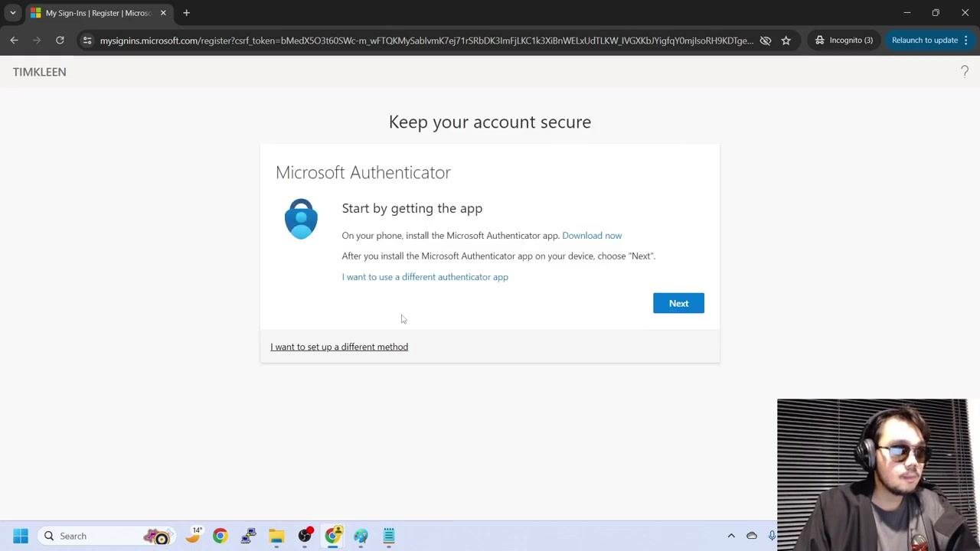
Task: Open the Windows Start menu
Action: [x=21, y=536]
